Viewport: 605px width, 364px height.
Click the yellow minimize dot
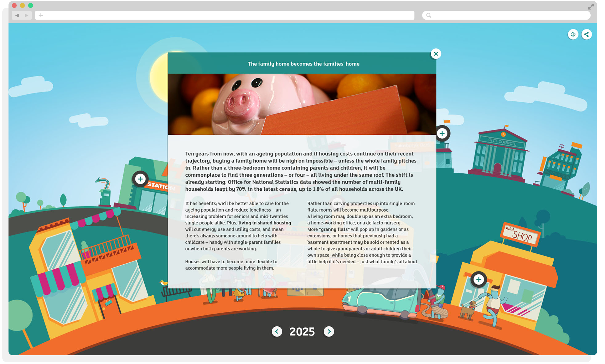[22, 5]
